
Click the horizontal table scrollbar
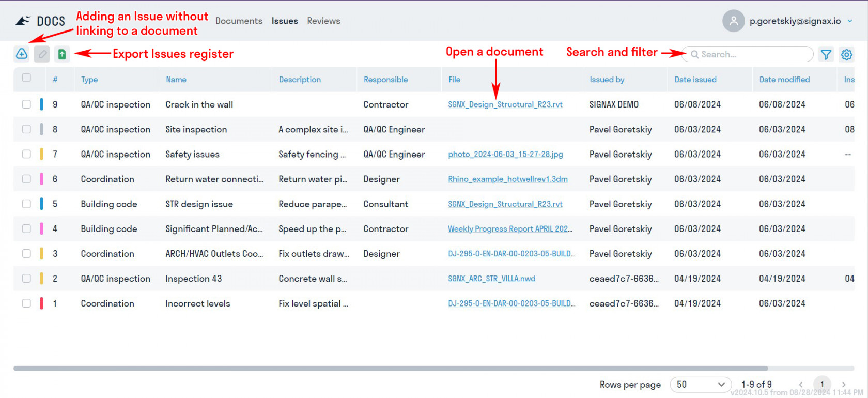[391, 369]
